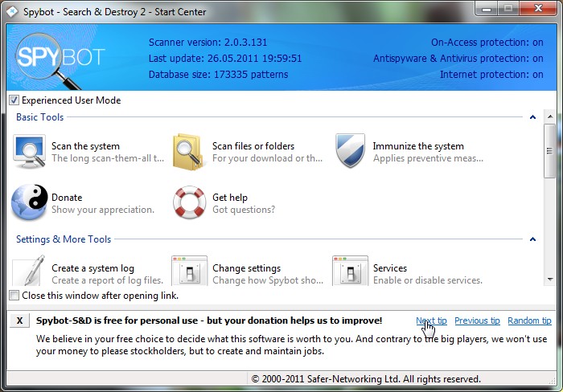Click the Create a system log pen icon

click(30, 271)
